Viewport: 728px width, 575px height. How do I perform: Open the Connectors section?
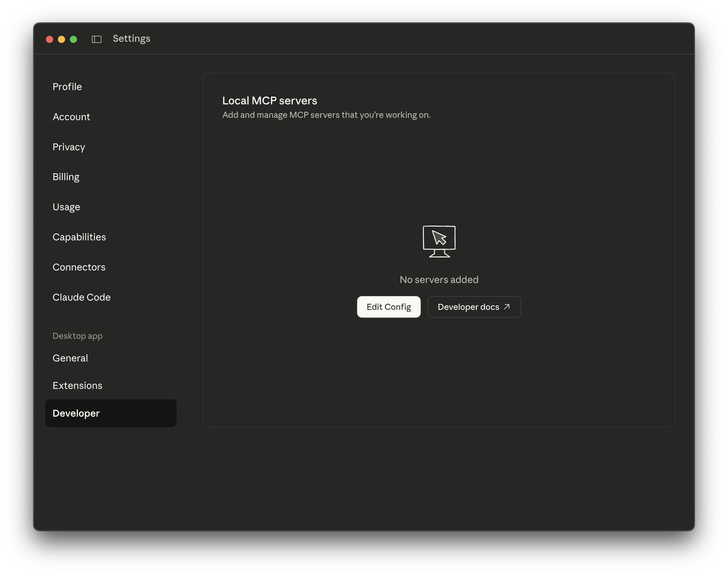(78, 267)
